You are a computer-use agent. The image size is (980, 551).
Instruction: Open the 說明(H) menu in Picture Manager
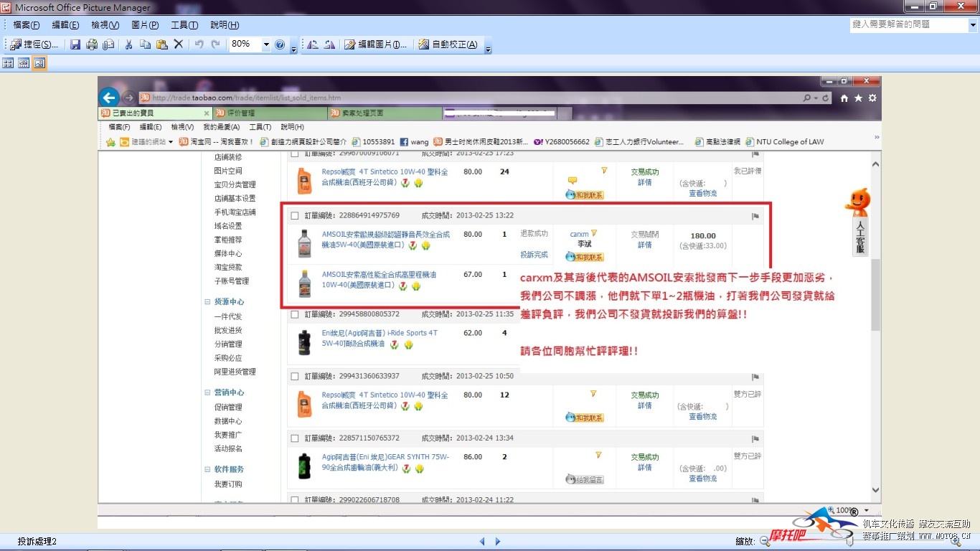[x=225, y=25]
